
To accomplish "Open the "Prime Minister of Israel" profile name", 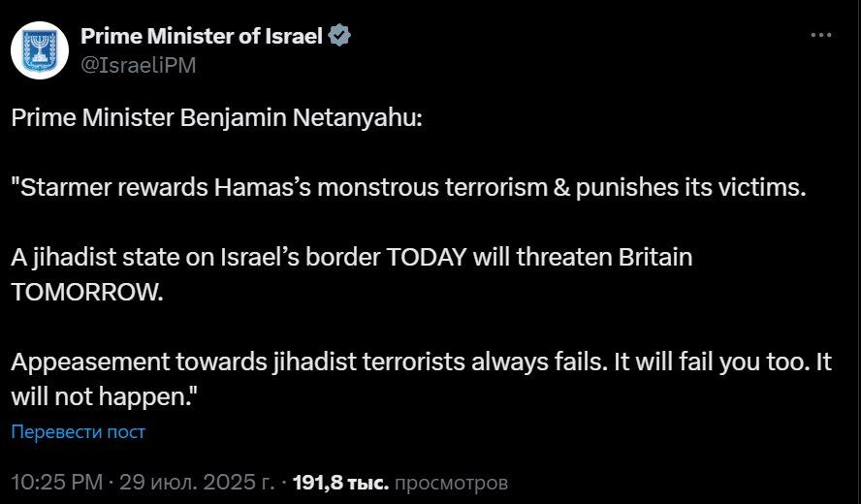I will (202, 37).
